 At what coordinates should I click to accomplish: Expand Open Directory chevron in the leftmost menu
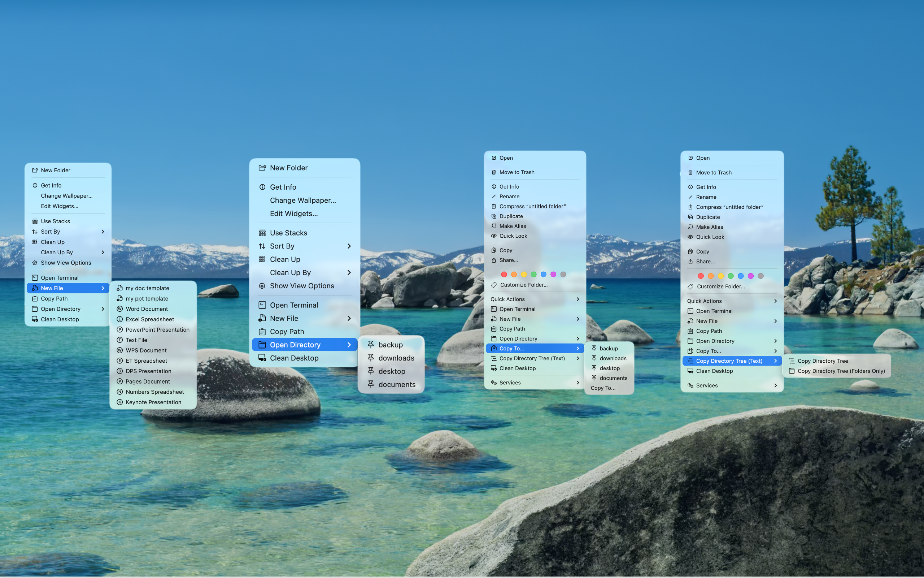[x=103, y=309]
